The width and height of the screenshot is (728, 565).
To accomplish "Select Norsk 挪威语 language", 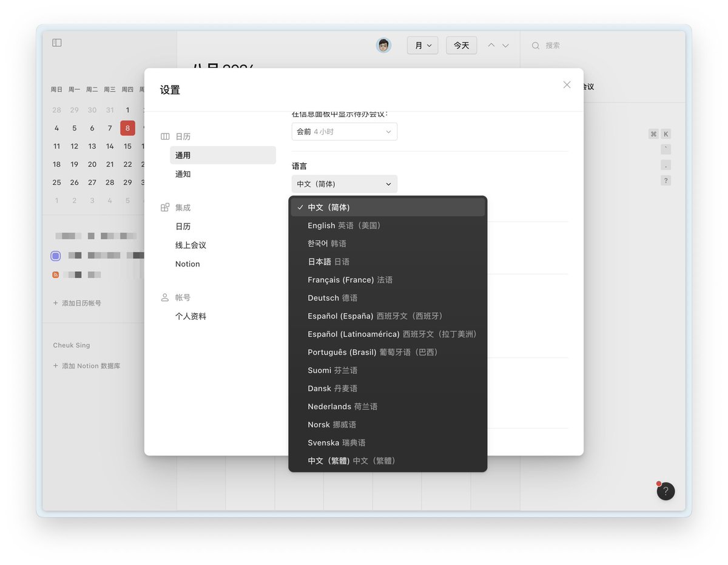I will 388,425.
